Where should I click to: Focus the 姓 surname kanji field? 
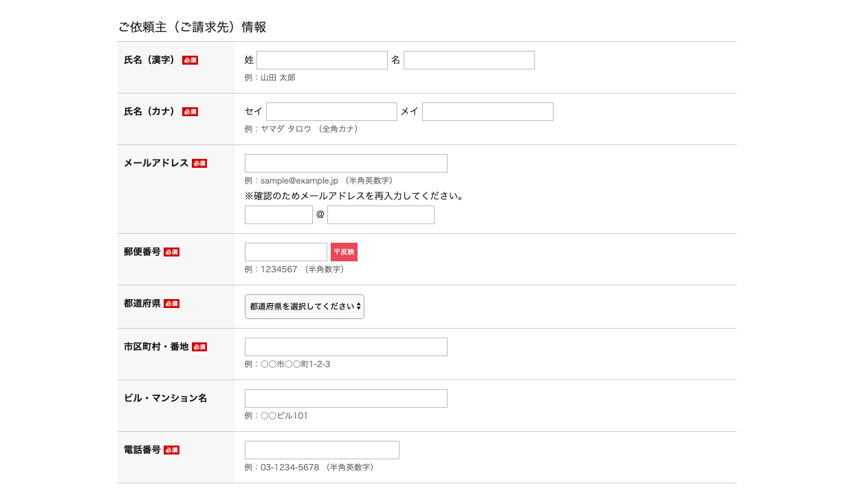click(322, 61)
